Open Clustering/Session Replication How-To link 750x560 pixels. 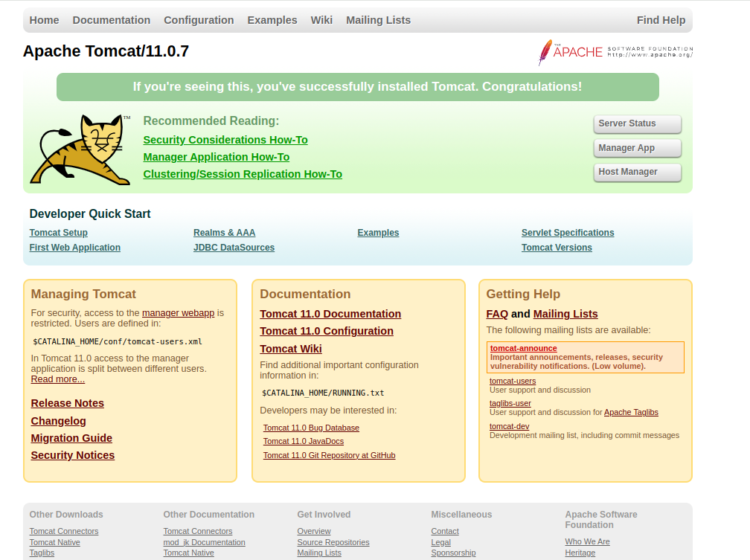[x=243, y=174]
